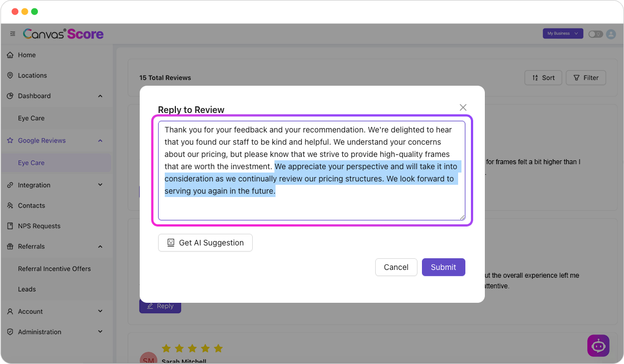This screenshot has width=624, height=364.
Task: Click the user profile avatar
Action: (x=611, y=34)
